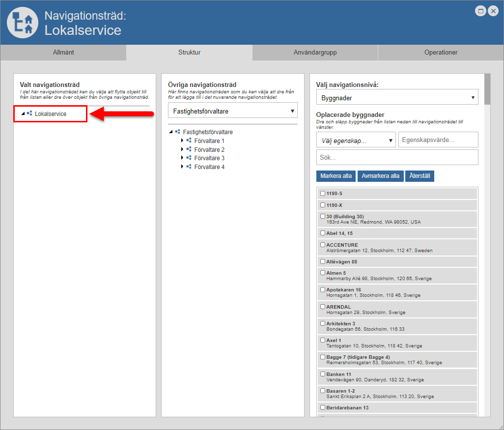Select the Apotekaren 16 checkbox

pyautogui.click(x=323, y=290)
